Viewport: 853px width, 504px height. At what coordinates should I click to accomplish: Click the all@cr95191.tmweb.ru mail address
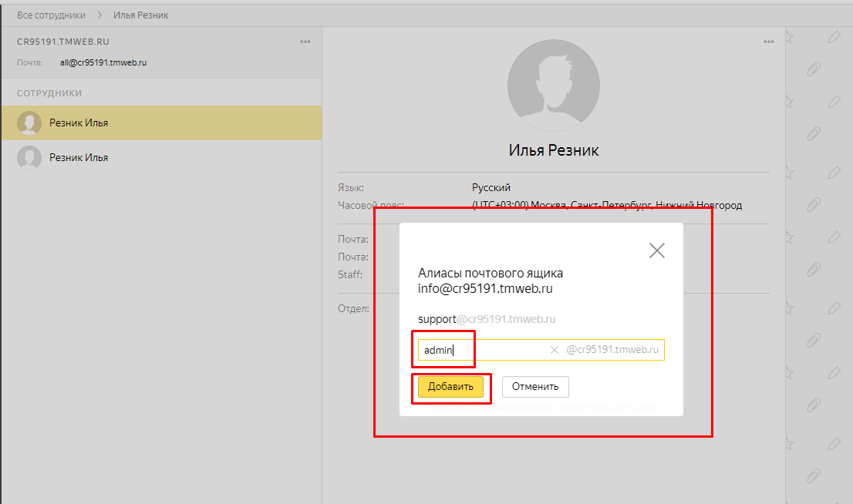click(103, 62)
